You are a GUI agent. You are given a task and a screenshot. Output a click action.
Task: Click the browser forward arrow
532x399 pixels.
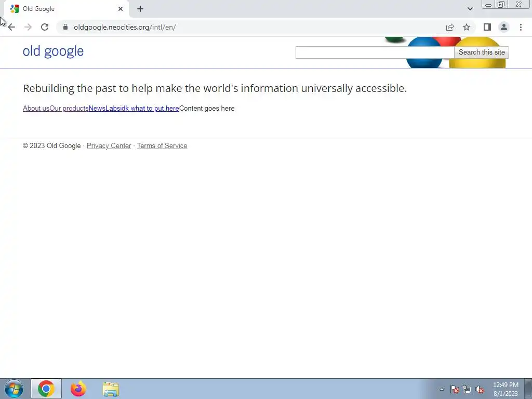point(28,27)
